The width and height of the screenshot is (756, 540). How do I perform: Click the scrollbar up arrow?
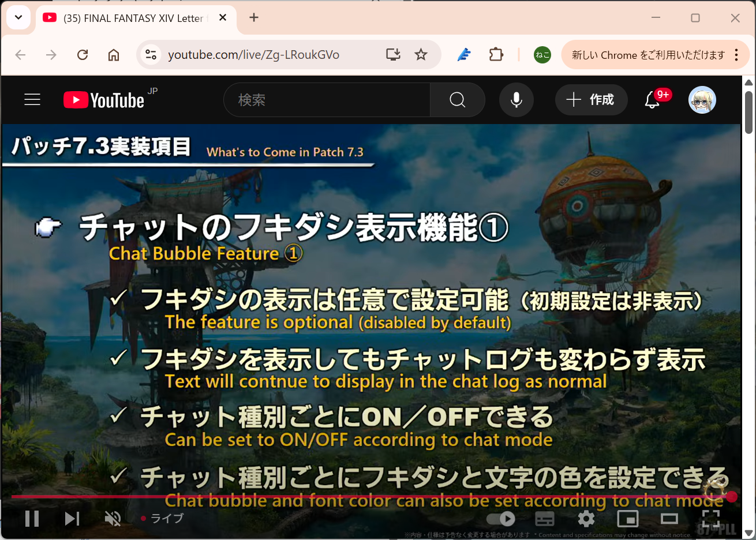(748, 82)
